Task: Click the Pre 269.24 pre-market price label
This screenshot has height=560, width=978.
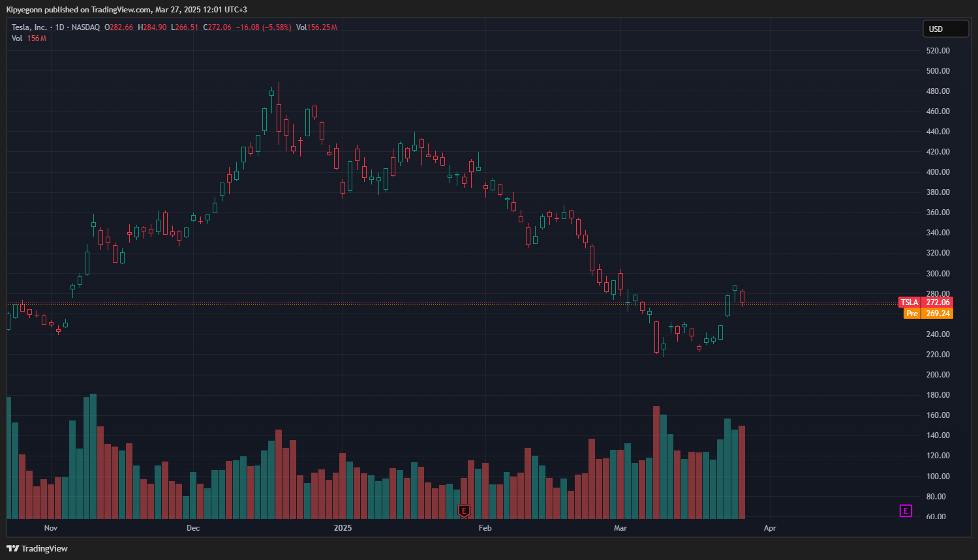Action: pos(928,314)
